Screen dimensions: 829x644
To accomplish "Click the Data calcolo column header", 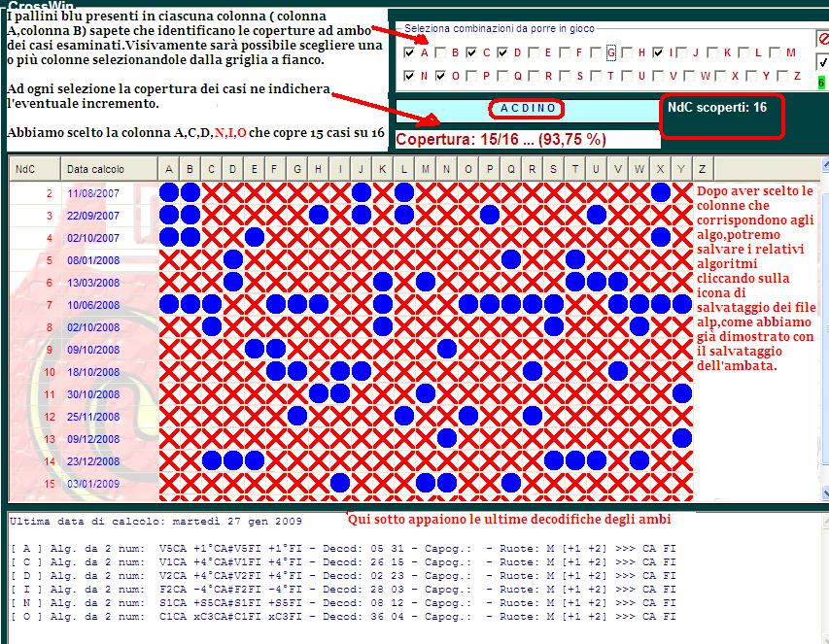I will (x=109, y=169).
